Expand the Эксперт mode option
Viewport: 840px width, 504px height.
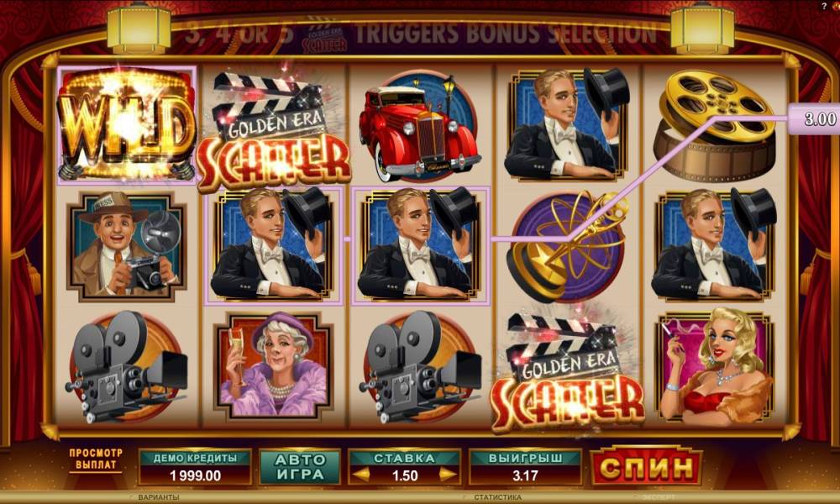tap(659, 497)
